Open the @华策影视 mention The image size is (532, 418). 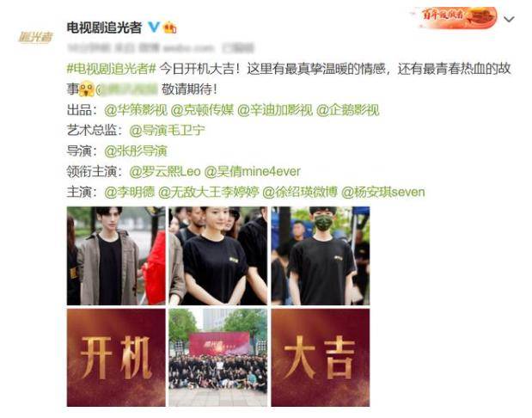point(136,110)
